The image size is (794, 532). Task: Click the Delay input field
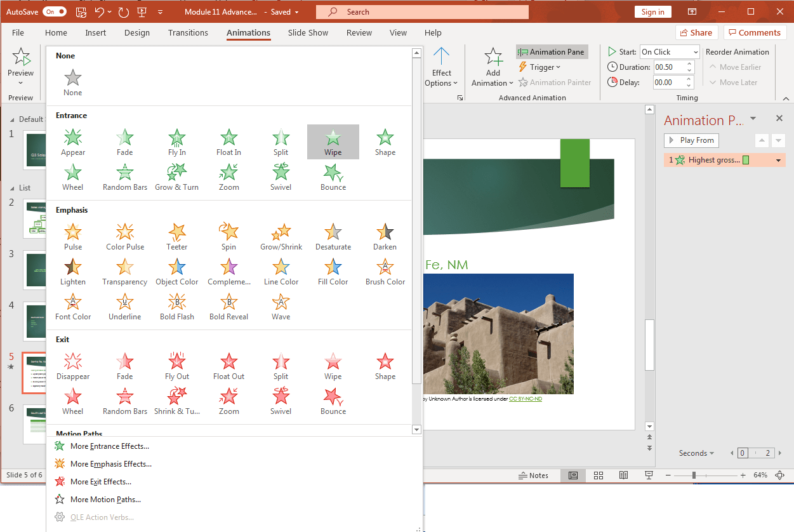point(669,83)
